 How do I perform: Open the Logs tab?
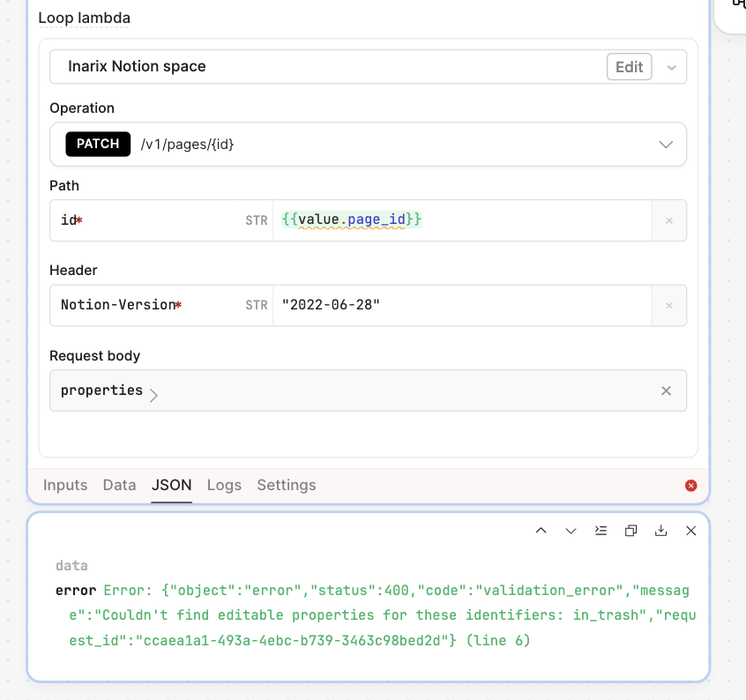224,485
